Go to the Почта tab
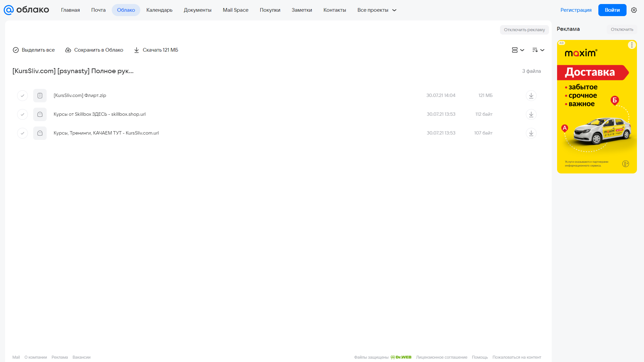 [98, 10]
